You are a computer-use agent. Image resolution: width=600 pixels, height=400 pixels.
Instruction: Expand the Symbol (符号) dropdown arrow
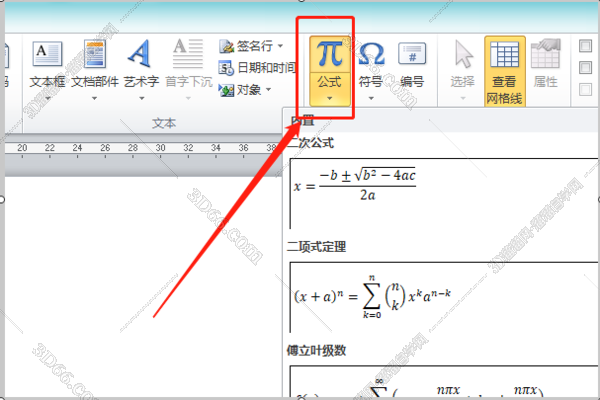371,98
